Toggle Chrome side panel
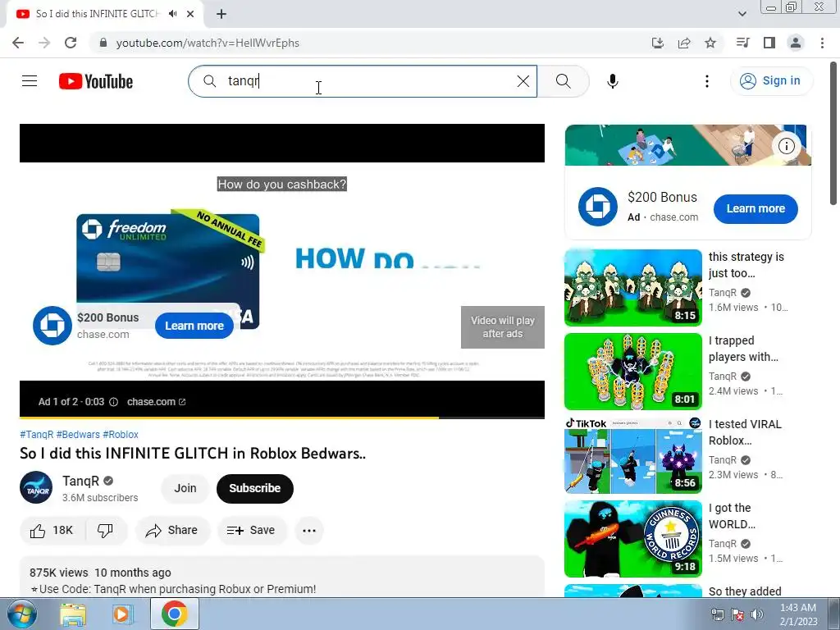 769,43
